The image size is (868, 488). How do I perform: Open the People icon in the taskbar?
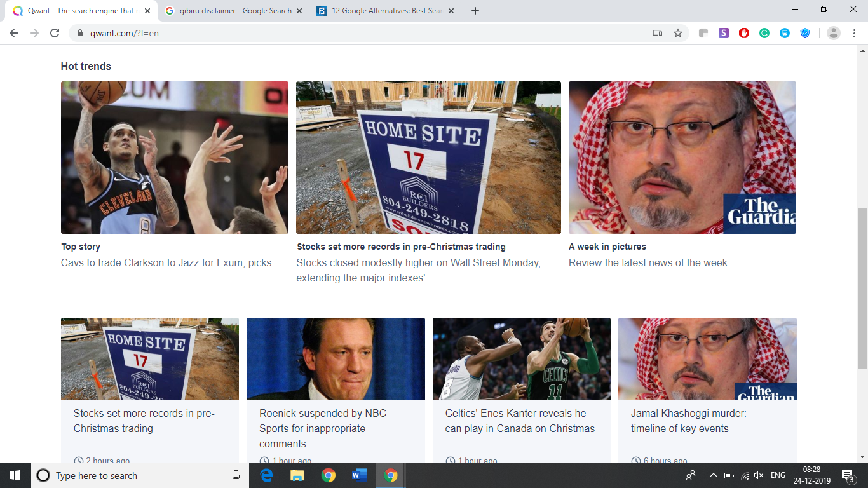coord(691,475)
